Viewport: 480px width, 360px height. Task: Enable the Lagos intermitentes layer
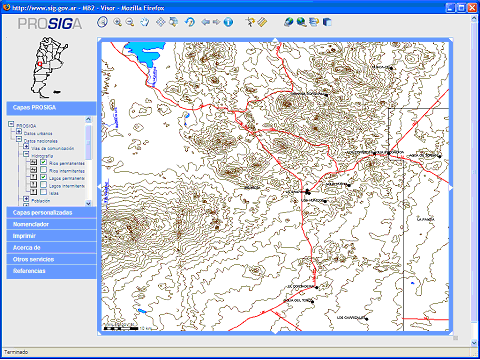point(43,184)
